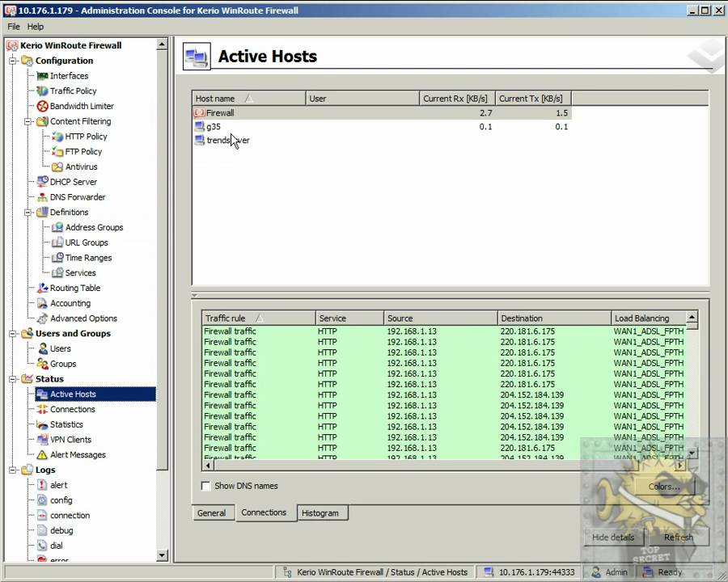728x582 pixels.
Task: Open Connections status icon
Action: click(42, 409)
